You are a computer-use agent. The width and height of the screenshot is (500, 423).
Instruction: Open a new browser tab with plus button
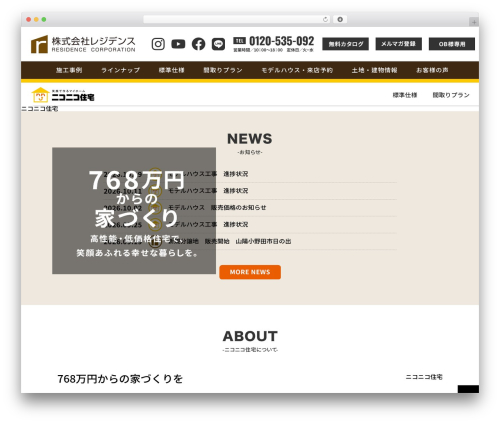pos(474,22)
